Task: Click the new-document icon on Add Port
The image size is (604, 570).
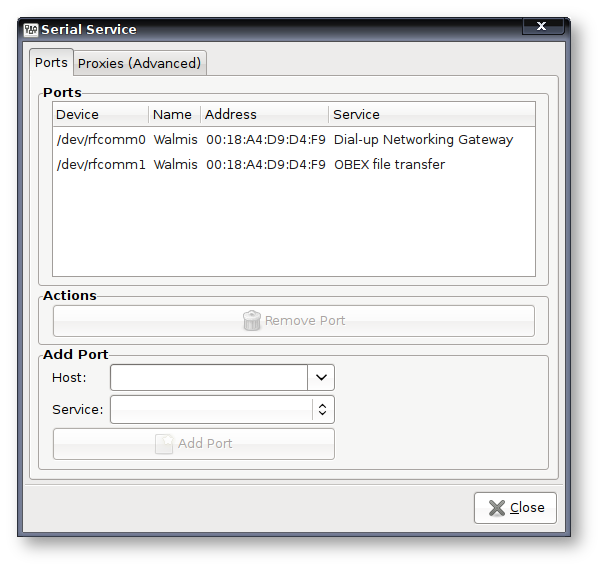Action: coord(164,444)
